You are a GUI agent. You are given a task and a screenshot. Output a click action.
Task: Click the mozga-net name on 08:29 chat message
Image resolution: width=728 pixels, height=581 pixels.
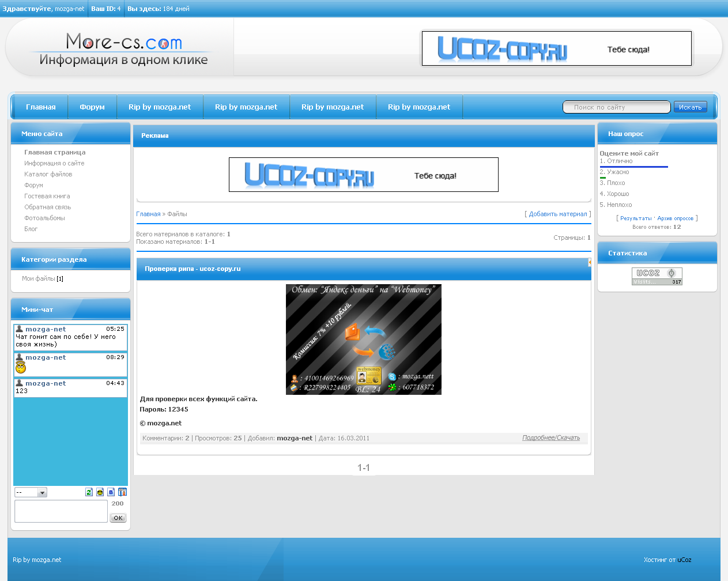[x=46, y=357]
